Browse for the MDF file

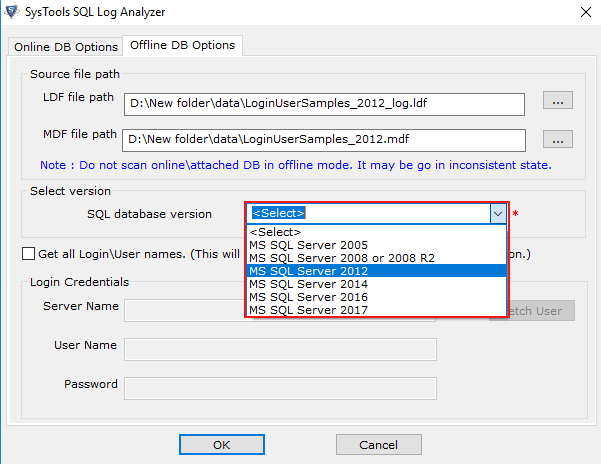[x=558, y=139]
